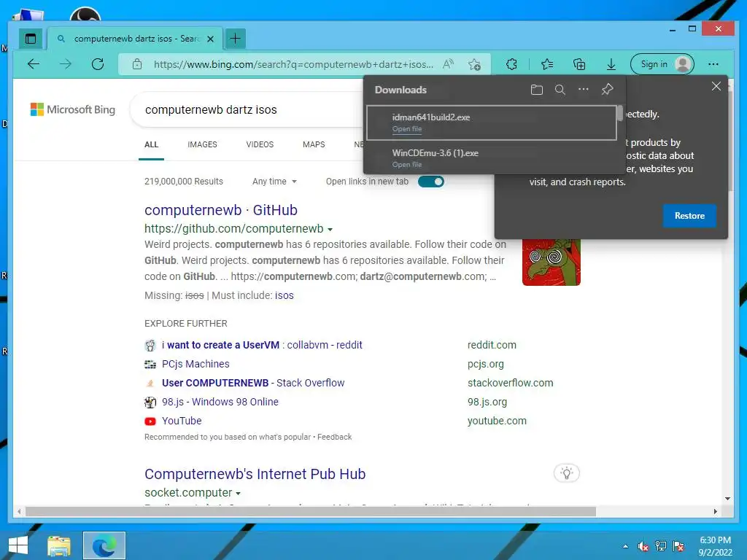Expand github.com/computernewb URL dropdown arrow
Image resolution: width=747 pixels, height=560 pixels.
pos(330,230)
